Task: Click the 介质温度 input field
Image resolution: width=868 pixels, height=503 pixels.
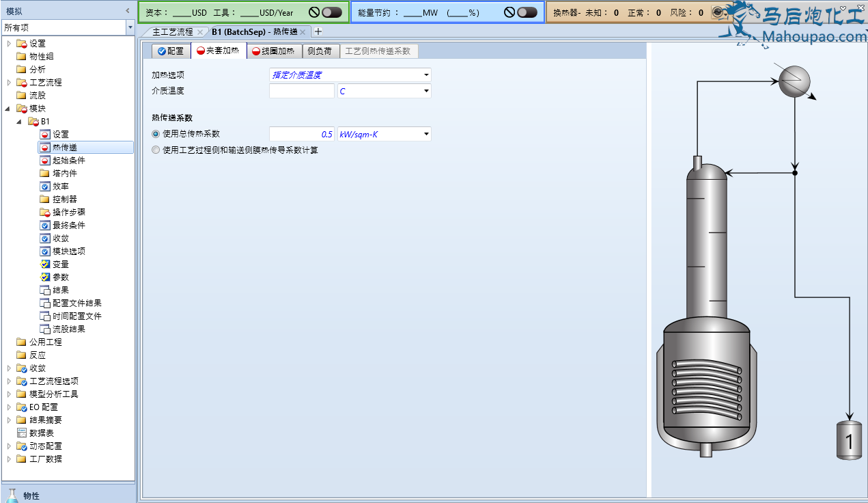Action: (301, 91)
